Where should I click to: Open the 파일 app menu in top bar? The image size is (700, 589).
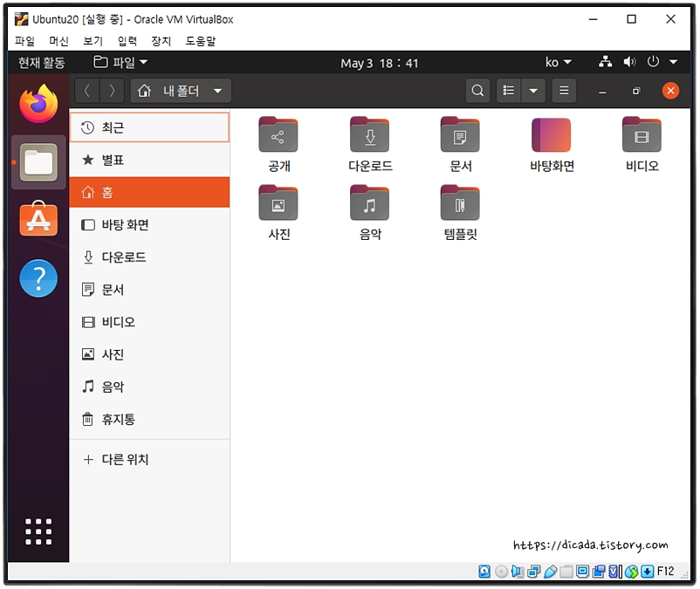(x=120, y=63)
